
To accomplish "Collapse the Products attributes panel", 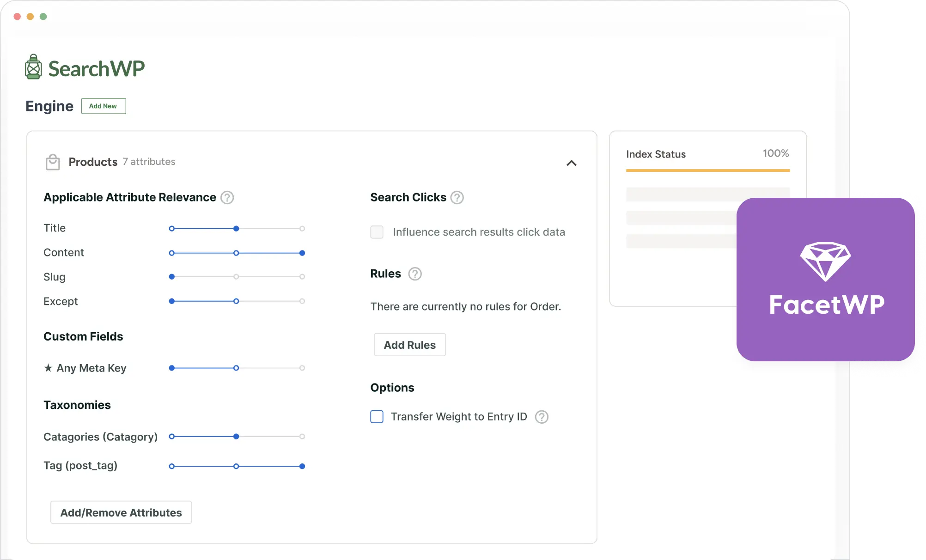I will (x=571, y=163).
